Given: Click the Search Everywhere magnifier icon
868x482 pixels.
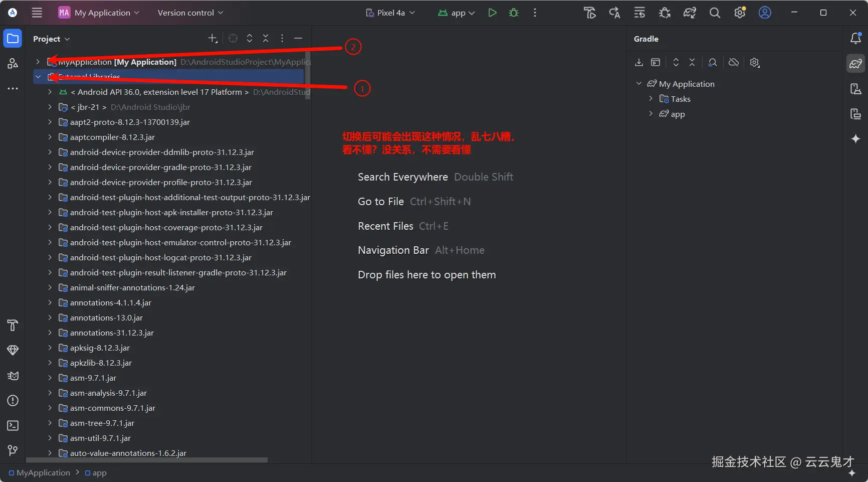Looking at the screenshot, I should [715, 13].
